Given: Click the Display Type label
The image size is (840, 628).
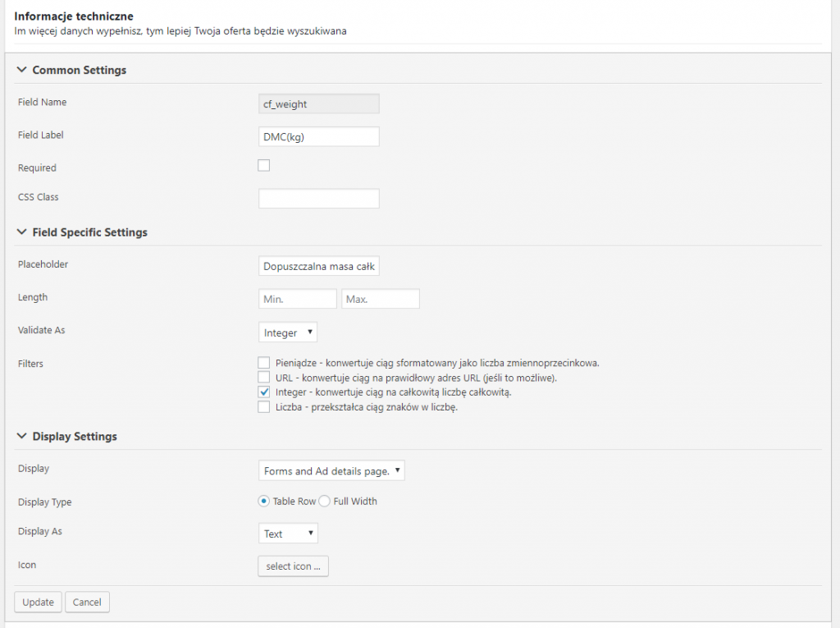Looking at the screenshot, I should tap(44, 502).
